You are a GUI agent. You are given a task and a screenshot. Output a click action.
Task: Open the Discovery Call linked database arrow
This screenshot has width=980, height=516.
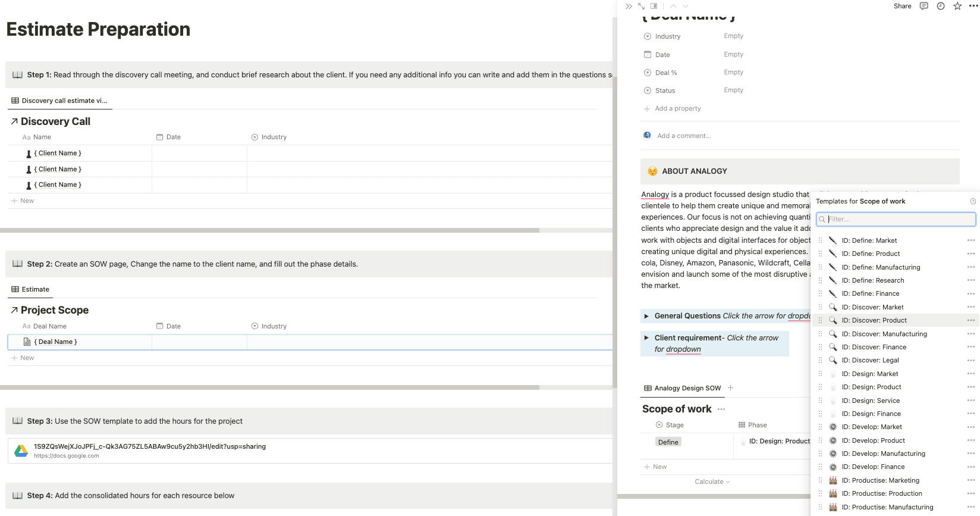coord(14,121)
